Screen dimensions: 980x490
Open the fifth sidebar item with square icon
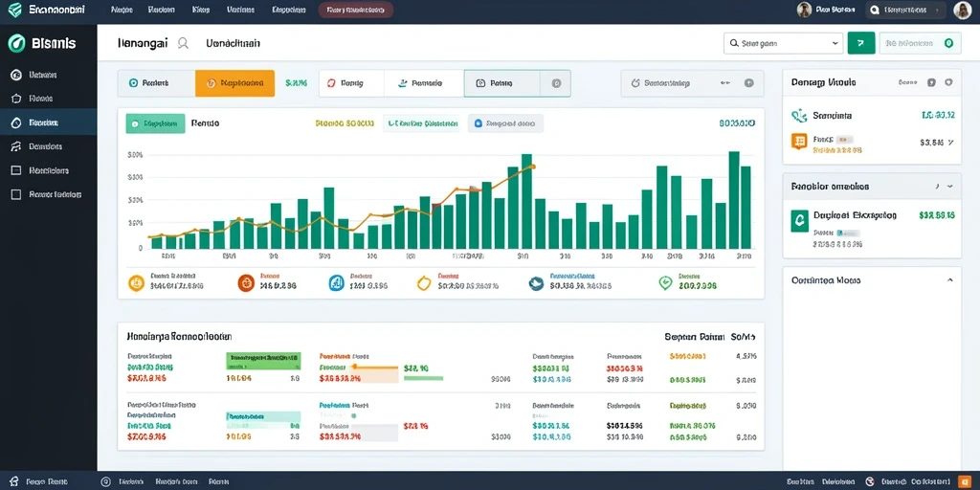(x=48, y=170)
